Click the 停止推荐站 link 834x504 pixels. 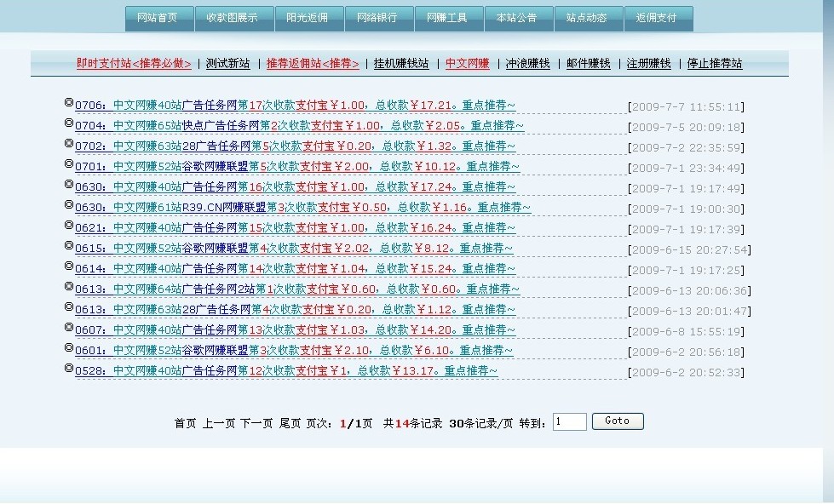click(716, 63)
